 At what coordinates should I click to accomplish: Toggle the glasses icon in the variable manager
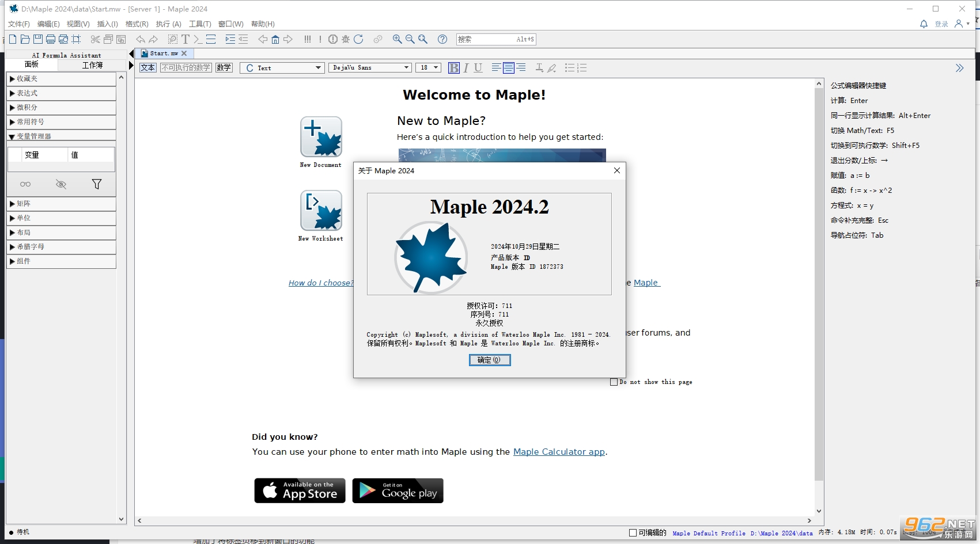tap(25, 184)
